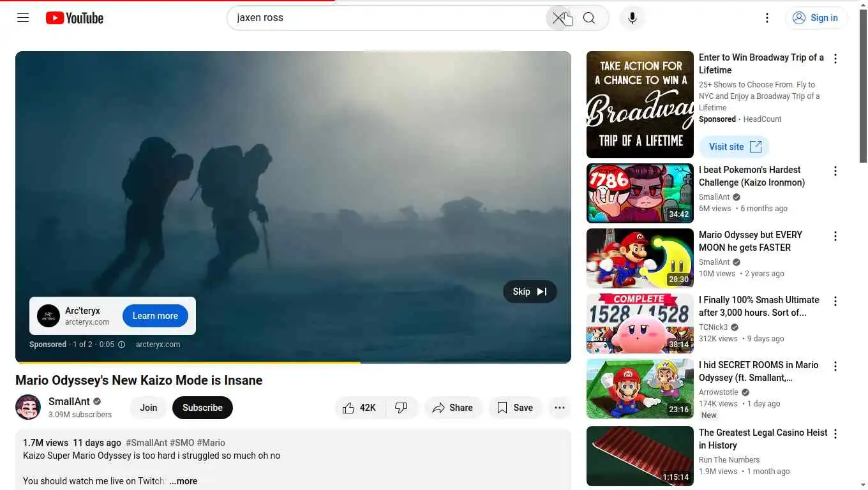Clear the search query with X
The width and height of the screenshot is (868, 490).
click(x=558, y=18)
